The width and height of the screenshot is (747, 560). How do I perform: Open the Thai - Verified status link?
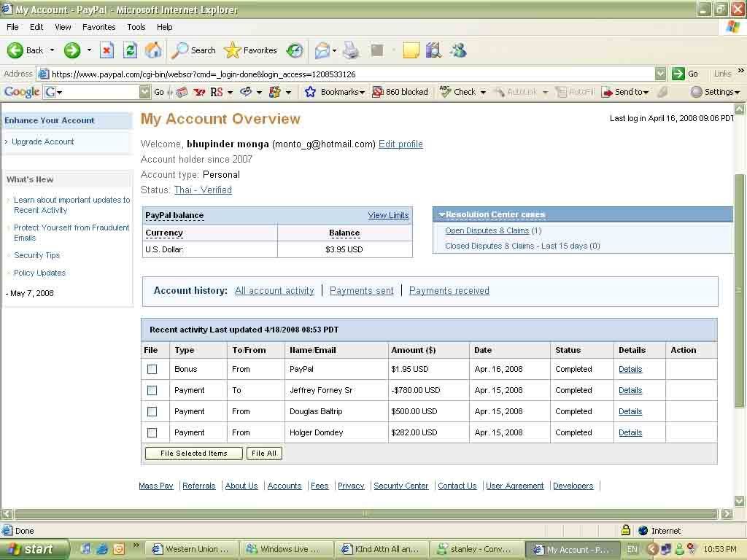tap(203, 190)
